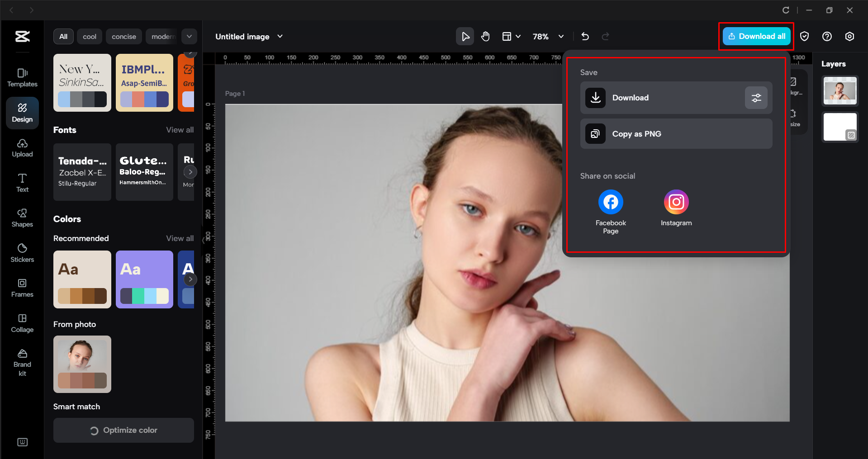Open the Stickers panel

tap(22, 252)
